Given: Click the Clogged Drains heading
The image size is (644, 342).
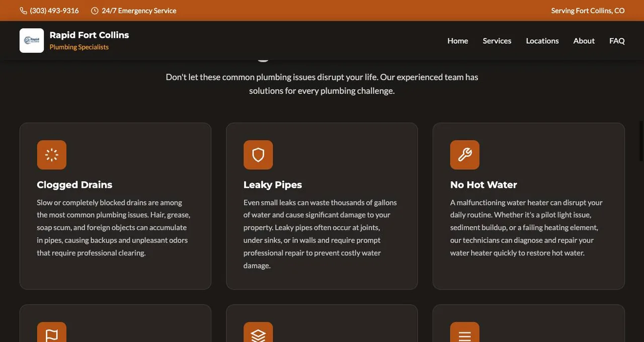Looking at the screenshot, I should tap(74, 185).
